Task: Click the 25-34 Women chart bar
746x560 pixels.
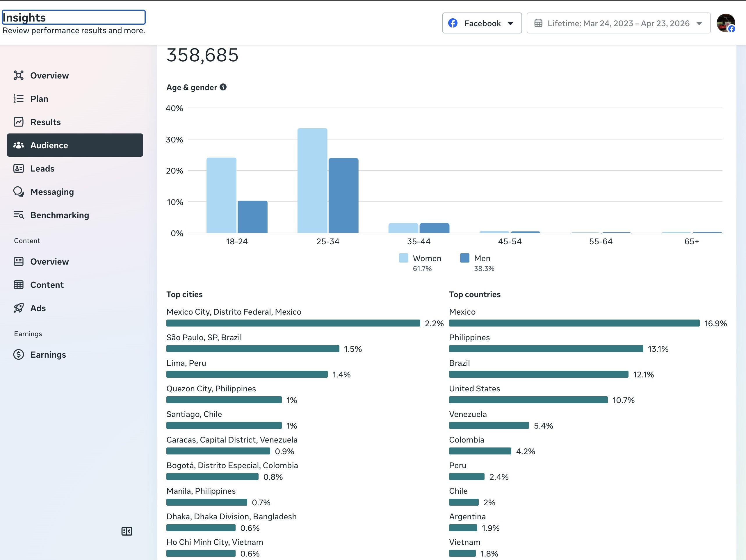Action: (312, 181)
